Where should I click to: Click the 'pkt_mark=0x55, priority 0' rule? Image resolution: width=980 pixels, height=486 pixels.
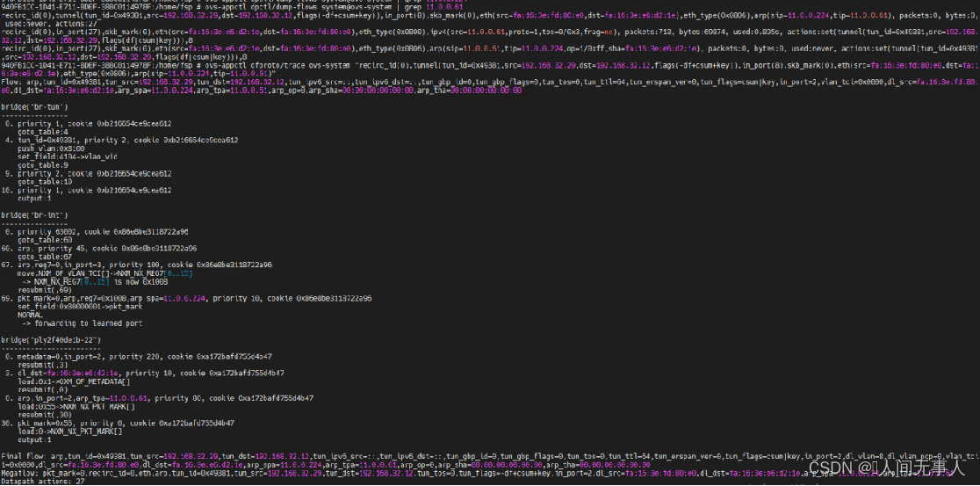(x=119, y=423)
